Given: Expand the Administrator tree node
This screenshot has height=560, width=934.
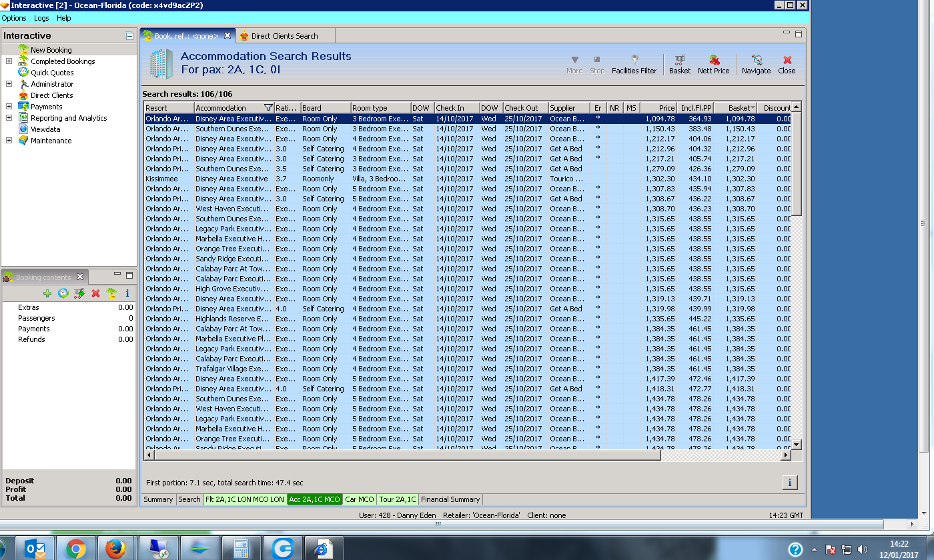Looking at the screenshot, I should tap(9, 84).
